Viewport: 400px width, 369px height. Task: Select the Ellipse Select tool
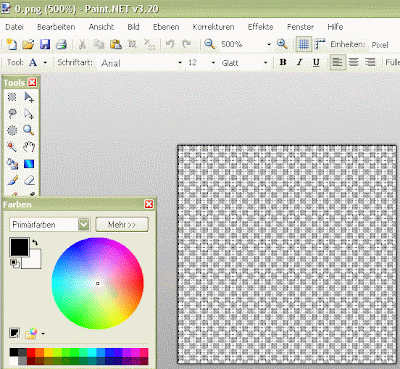point(12,130)
